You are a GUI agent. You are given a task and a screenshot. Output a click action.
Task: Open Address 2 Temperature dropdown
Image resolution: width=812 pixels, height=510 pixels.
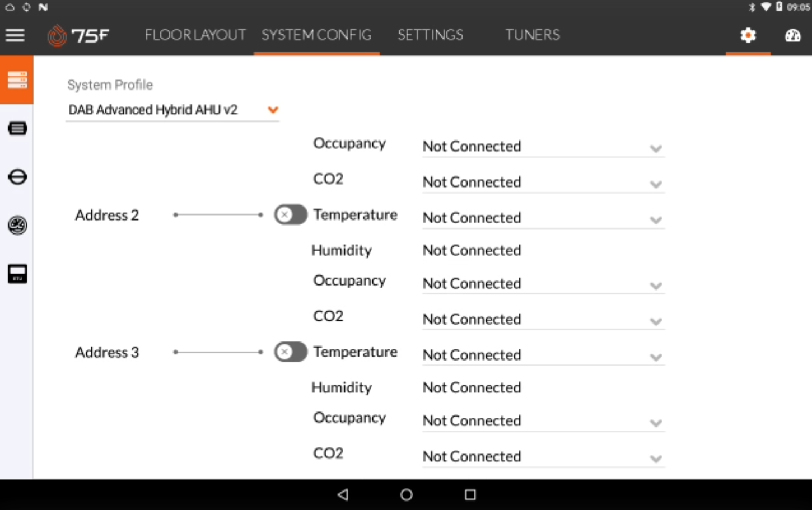543,218
